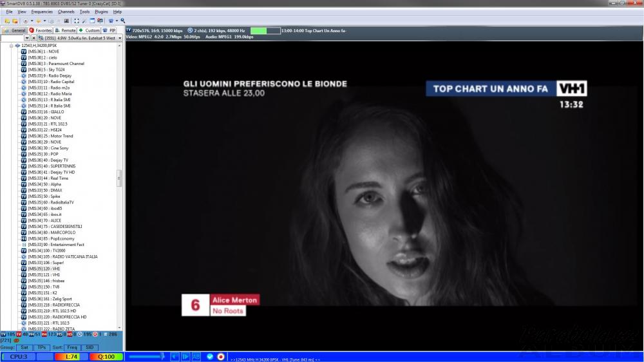This screenshot has width=644, height=362.
Task: Click the pencil edit toolbar icon
Action: [x=84, y=21]
